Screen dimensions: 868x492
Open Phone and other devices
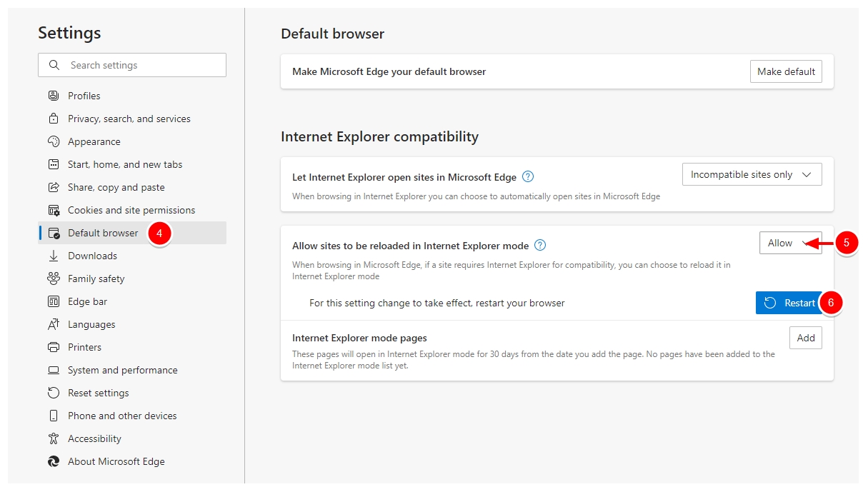click(132, 416)
